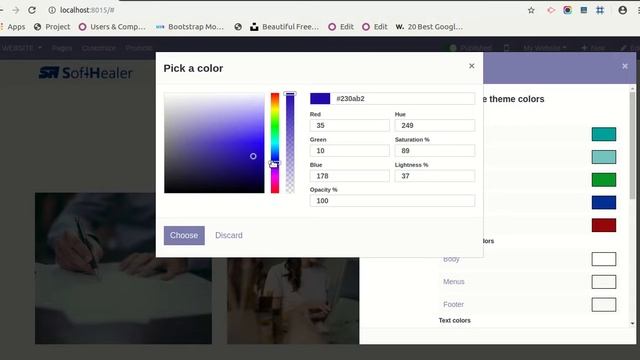Open the Beautiful Free... bookmark
The height and width of the screenshot is (360, 640).
tap(285, 27)
